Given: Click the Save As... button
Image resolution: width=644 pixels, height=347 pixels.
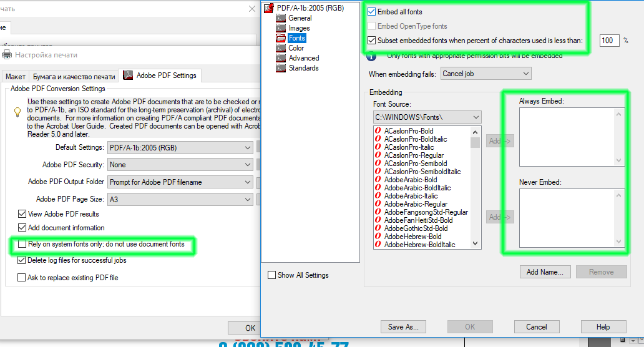Looking at the screenshot, I should click(403, 327).
